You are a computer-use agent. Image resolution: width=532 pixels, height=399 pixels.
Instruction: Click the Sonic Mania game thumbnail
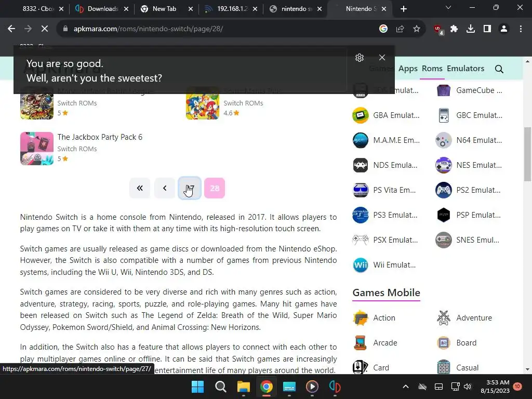pyautogui.click(x=203, y=103)
